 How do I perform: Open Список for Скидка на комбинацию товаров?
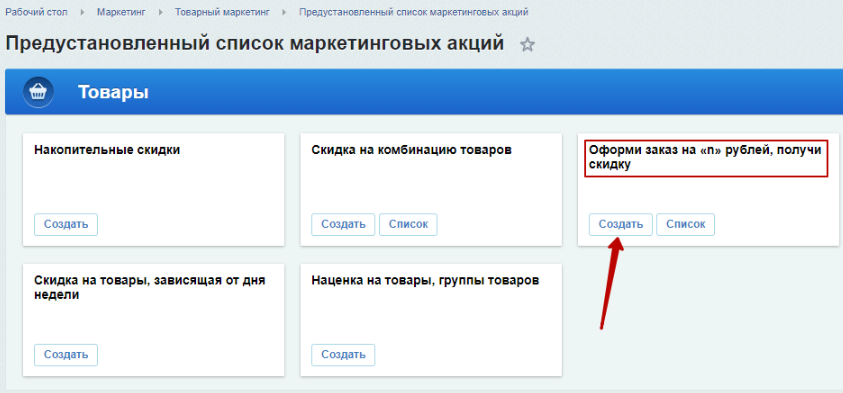409,224
